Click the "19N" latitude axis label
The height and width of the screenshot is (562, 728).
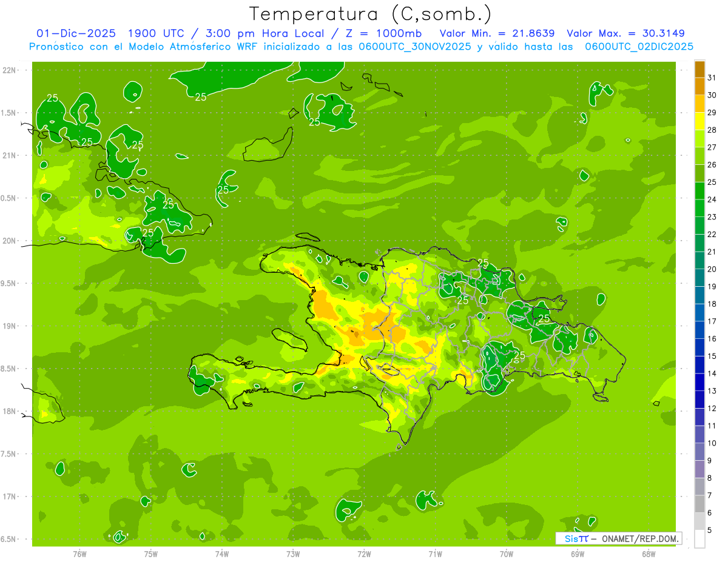pyautogui.click(x=9, y=326)
